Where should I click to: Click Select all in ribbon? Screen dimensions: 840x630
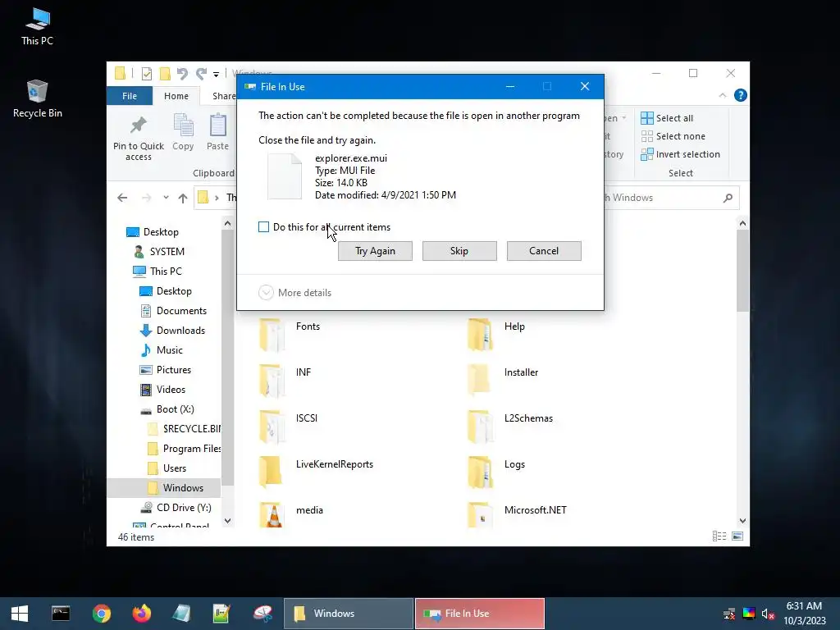point(667,118)
